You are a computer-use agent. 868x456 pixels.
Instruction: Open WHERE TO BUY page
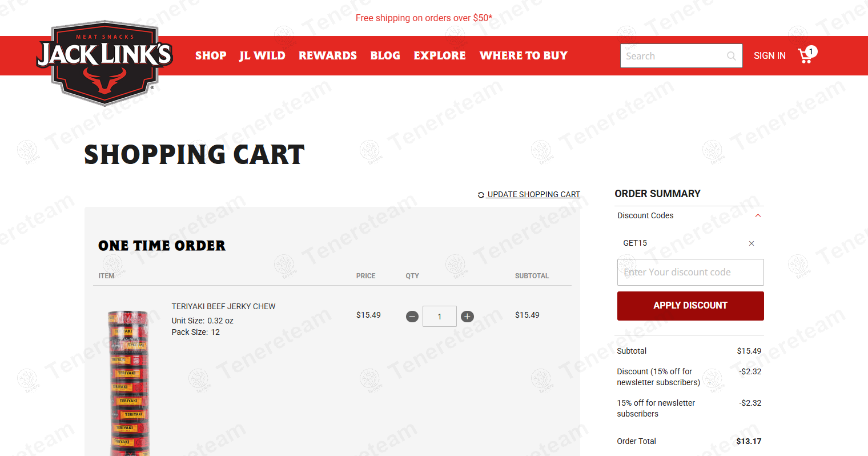coord(524,55)
